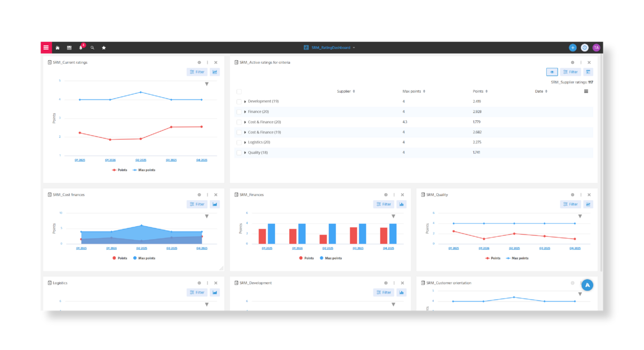Screen dimensions: 644x350
Task: Open the notifications bell with badge
Action: click(81, 47)
